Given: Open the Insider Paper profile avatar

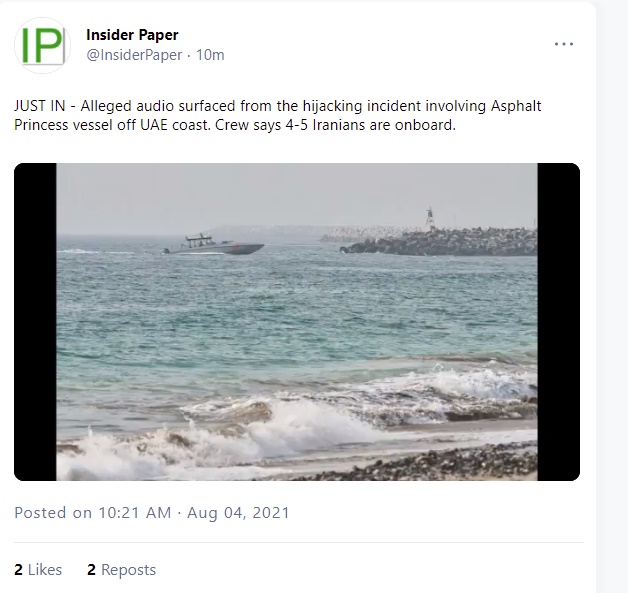Looking at the screenshot, I should point(42,45).
